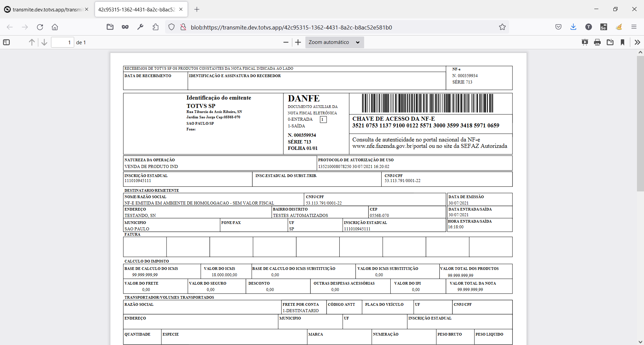The image size is (644, 345).
Task: Bookmark this page with star
Action: [x=502, y=27]
